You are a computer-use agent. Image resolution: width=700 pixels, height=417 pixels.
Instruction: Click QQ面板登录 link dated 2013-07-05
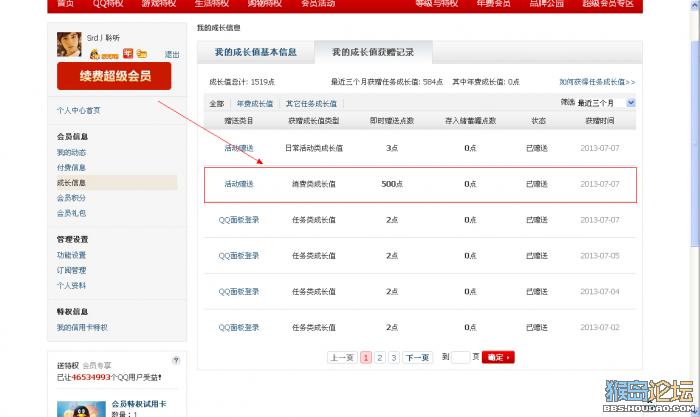[x=239, y=255]
